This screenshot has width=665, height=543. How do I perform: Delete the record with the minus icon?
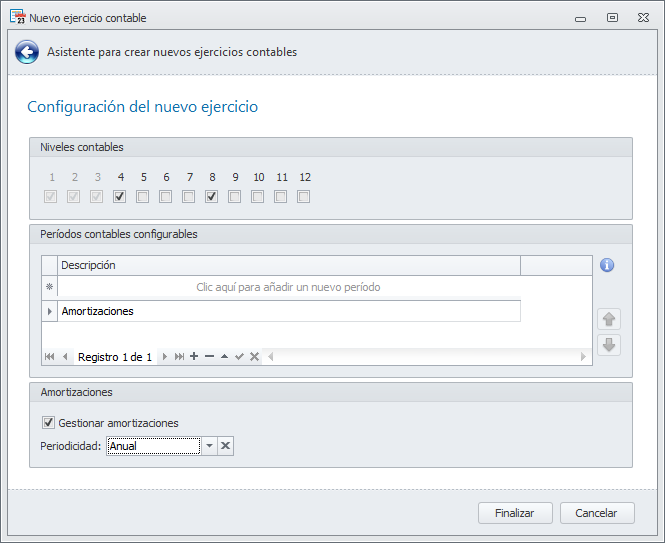tap(209, 357)
